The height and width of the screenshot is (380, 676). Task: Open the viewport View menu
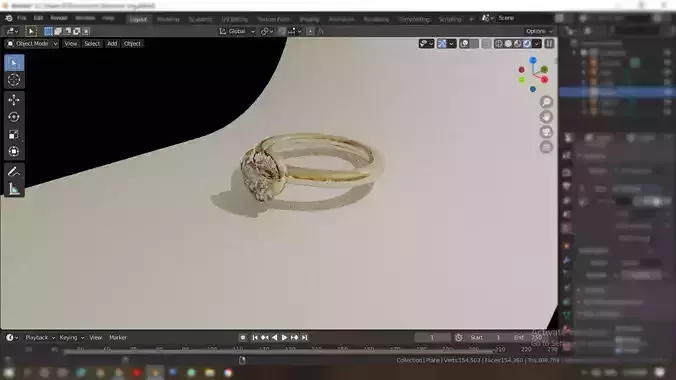71,44
